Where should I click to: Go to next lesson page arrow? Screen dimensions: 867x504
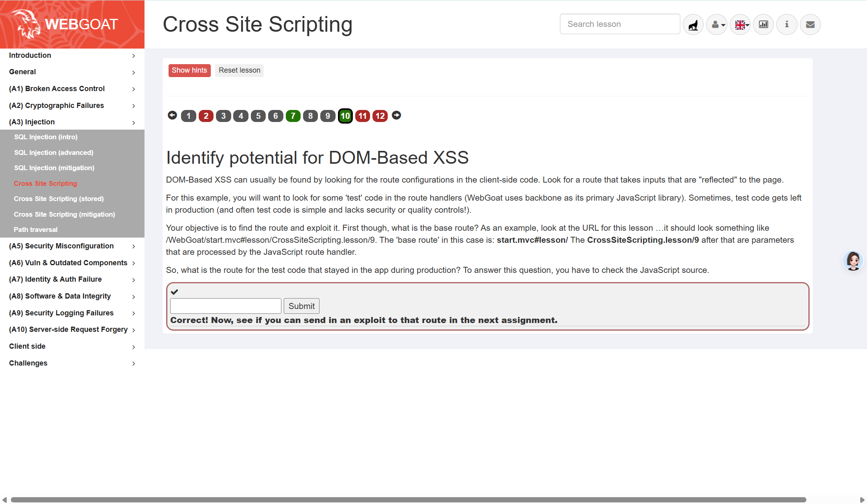[x=396, y=116]
